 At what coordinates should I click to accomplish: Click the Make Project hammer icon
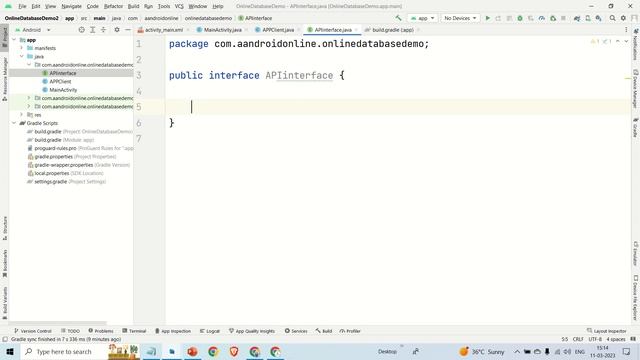pyautogui.click(x=398, y=18)
